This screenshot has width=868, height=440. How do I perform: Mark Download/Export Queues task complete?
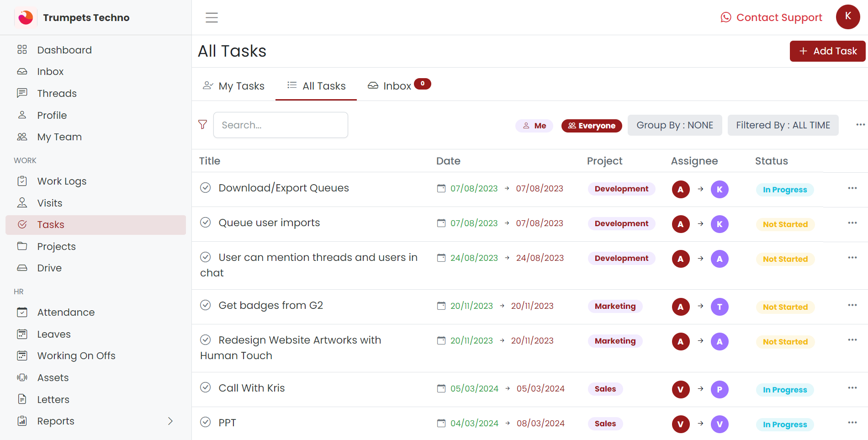(x=206, y=188)
